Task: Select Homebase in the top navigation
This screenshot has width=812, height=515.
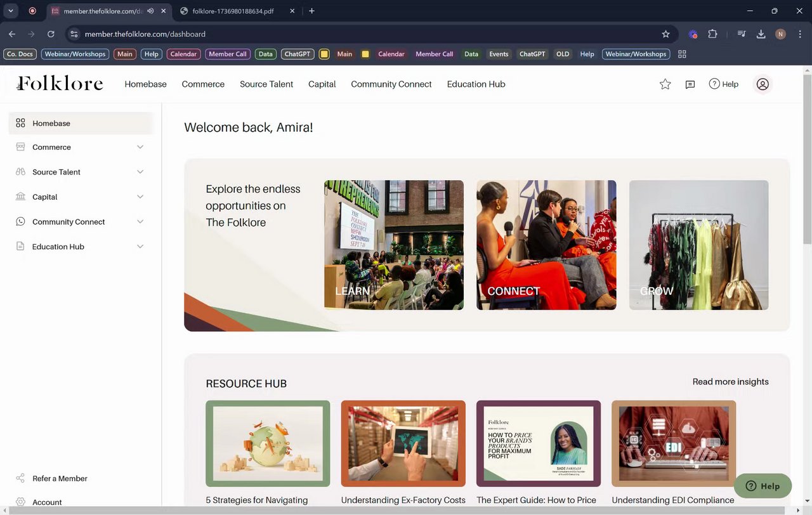Action: (145, 84)
